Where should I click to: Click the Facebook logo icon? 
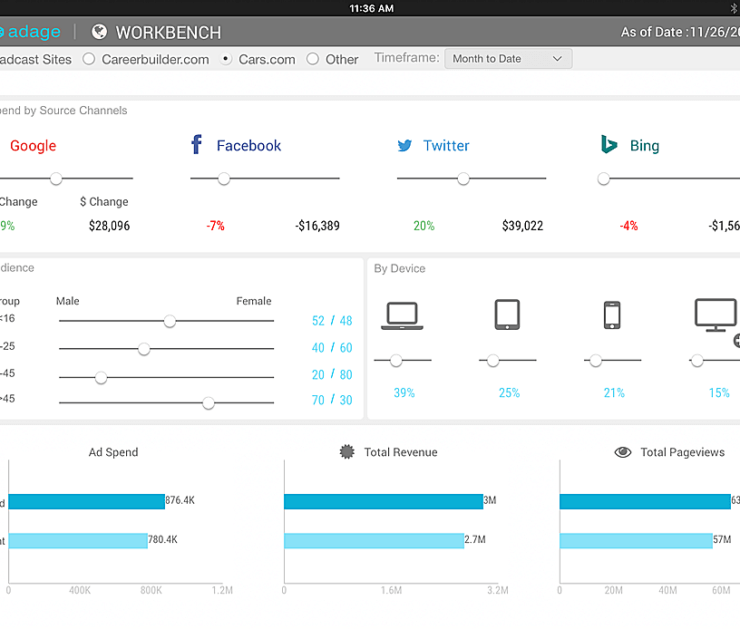196,144
